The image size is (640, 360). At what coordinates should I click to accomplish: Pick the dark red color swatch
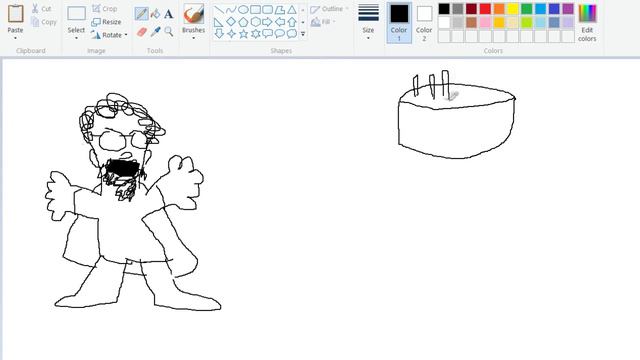471,9
